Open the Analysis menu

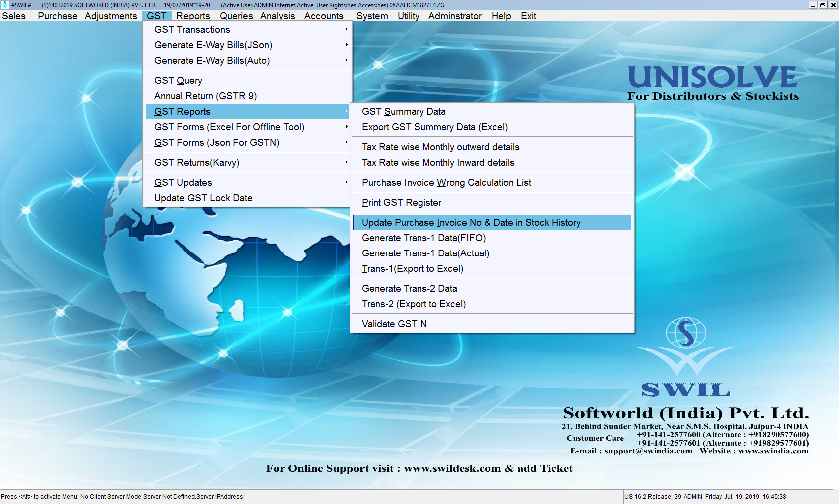tap(277, 16)
